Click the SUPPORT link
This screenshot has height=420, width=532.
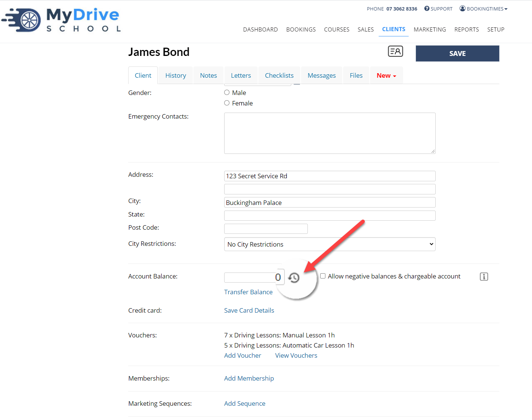[x=441, y=9]
